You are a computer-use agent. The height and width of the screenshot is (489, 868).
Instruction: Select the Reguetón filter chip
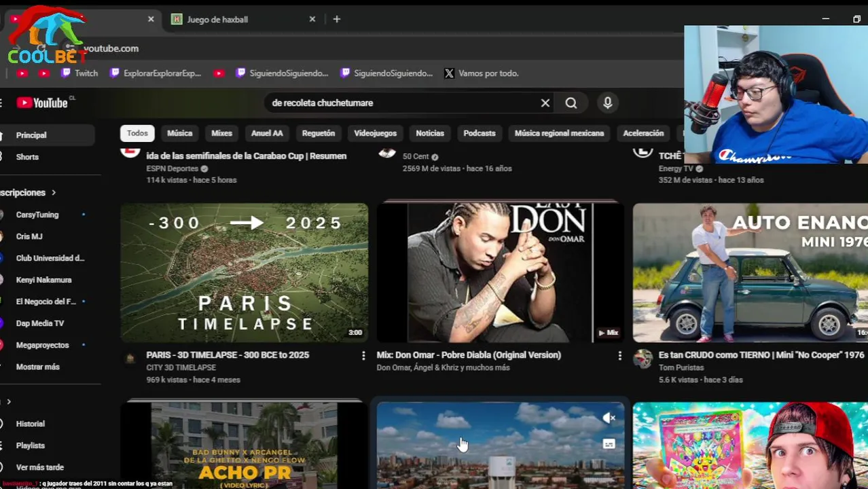tap(319, 133)
